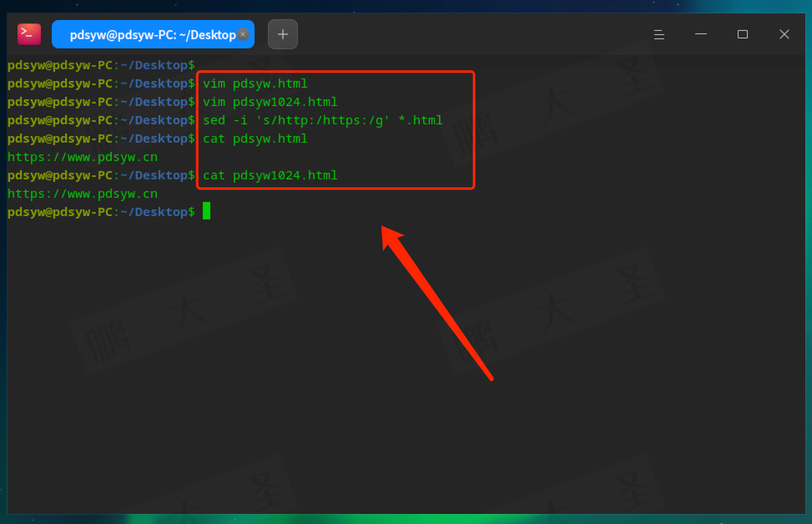This screenshot has width=812, height=524.
Task: Add a new terminal tab
Action: [282, 34]
